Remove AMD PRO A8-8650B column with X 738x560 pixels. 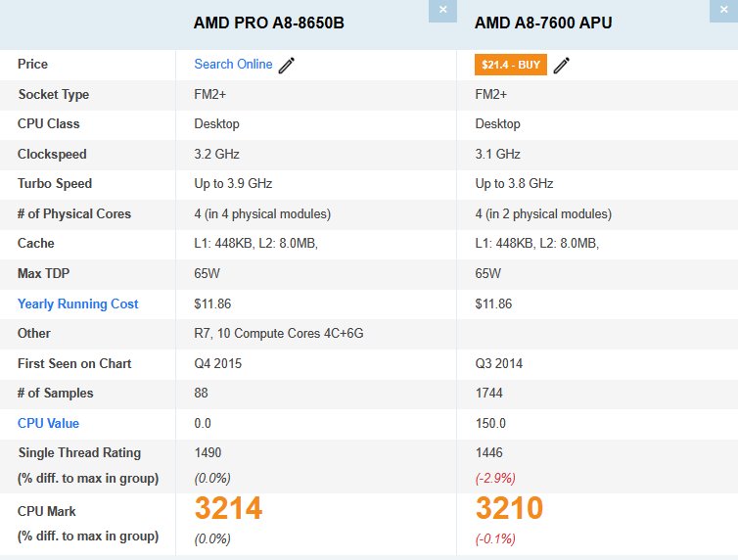pos(442,11)
